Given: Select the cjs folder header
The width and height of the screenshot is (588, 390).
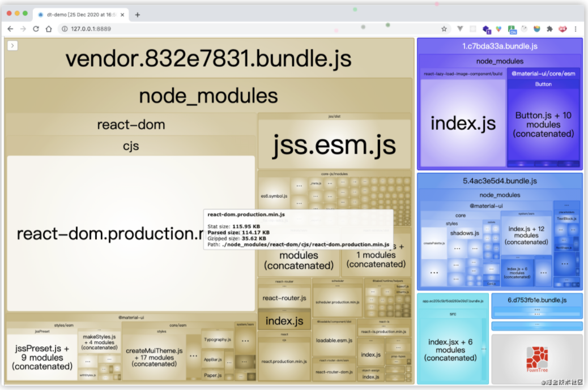Looking at the screenshot, I should coord(131,145).
